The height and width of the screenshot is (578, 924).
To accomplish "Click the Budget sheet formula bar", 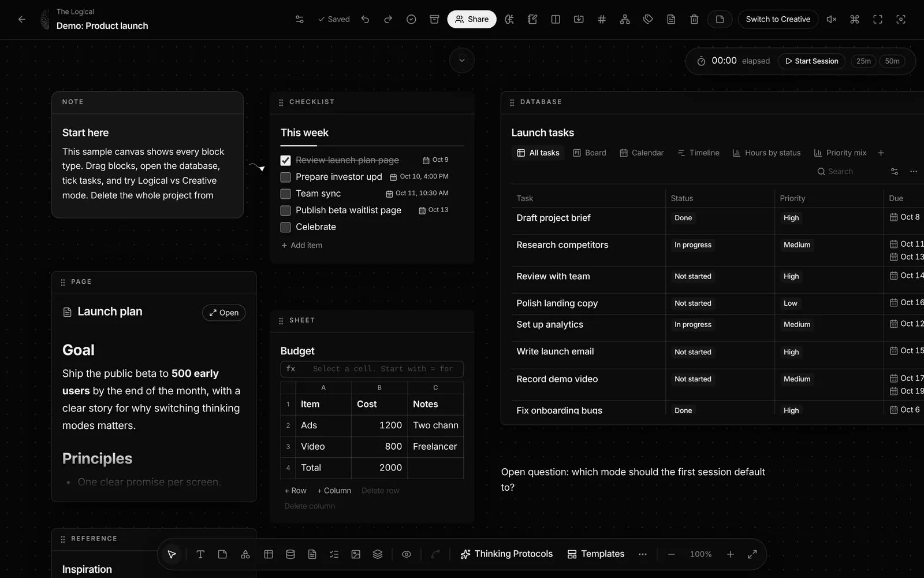I will coord(372,369).
